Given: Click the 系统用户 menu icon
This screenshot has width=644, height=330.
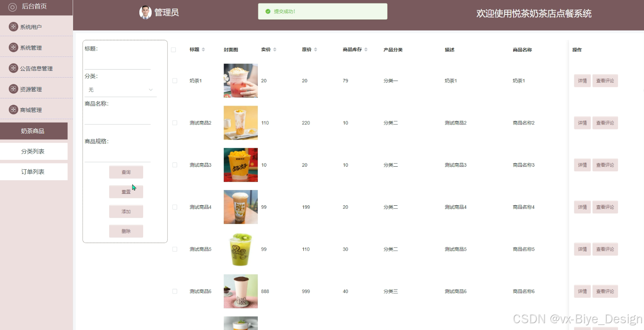Looking at the screenshot, I should point(14,27).
